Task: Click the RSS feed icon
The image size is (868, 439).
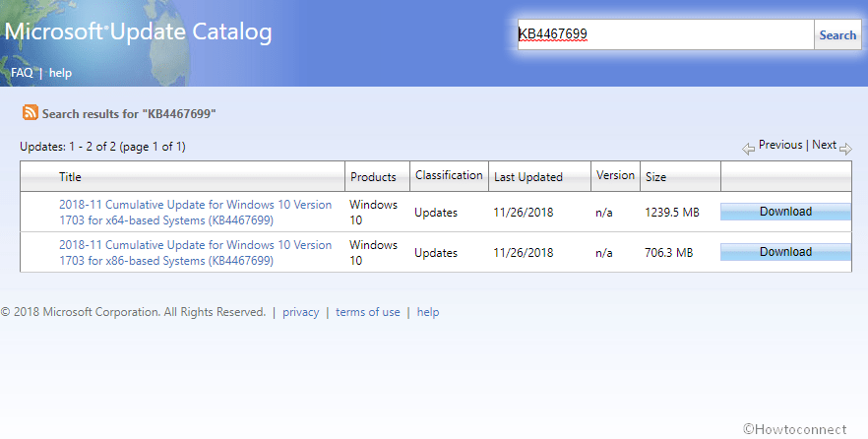Action: [30, 112]
